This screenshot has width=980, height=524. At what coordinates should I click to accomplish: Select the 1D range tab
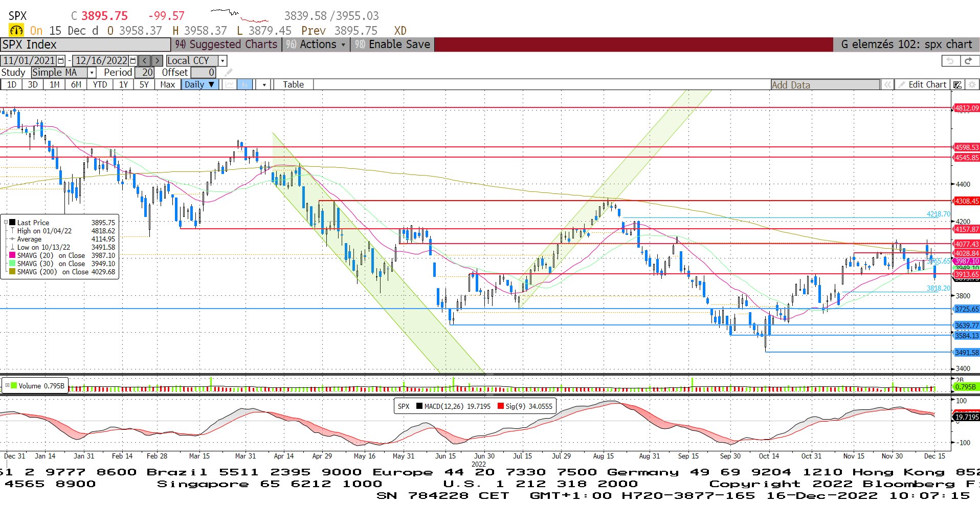(11, 84)
